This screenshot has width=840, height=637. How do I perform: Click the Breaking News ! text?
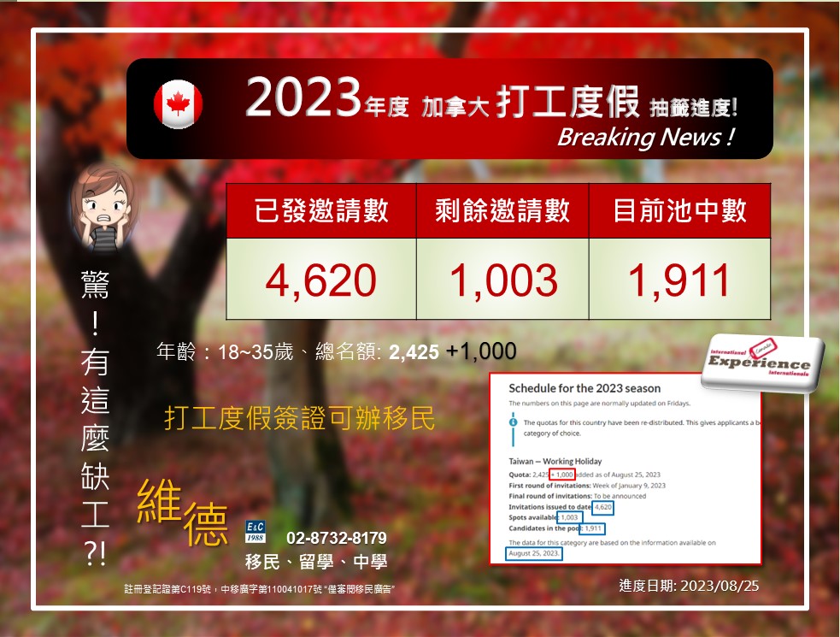pos(645,138)
